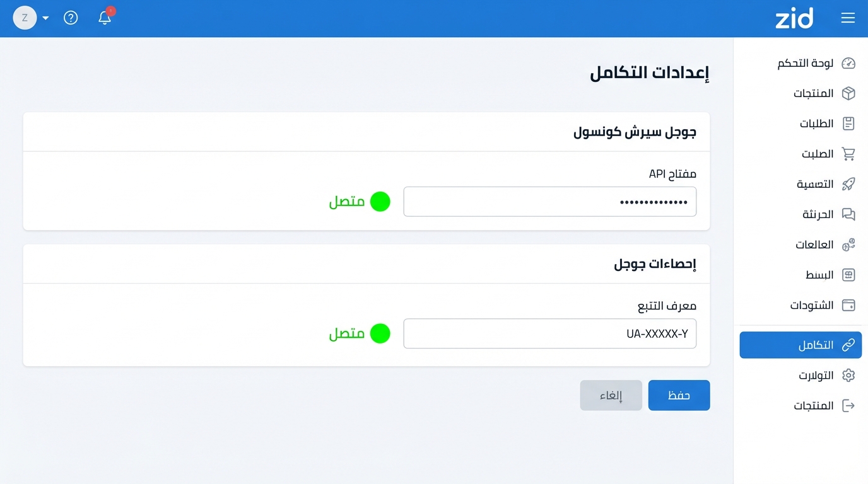Click the إلغاء cancel button
The image size is (868, 484).
(x=611, y=395)
